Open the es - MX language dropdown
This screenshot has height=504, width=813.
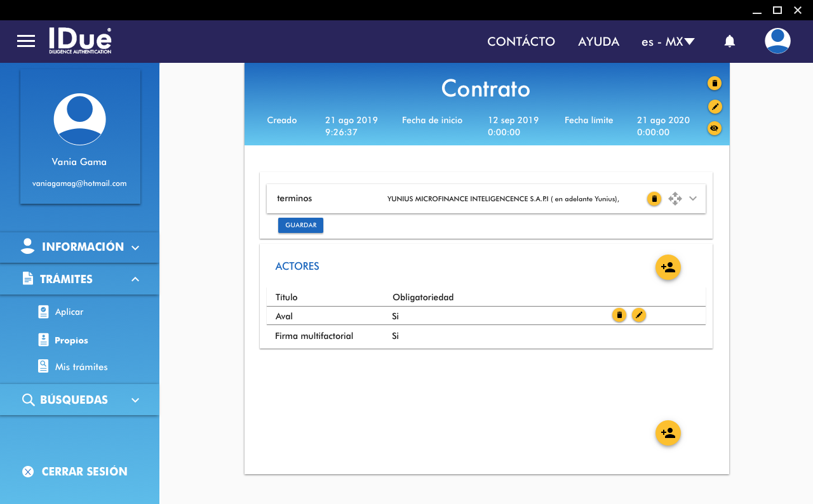(668, 42)
